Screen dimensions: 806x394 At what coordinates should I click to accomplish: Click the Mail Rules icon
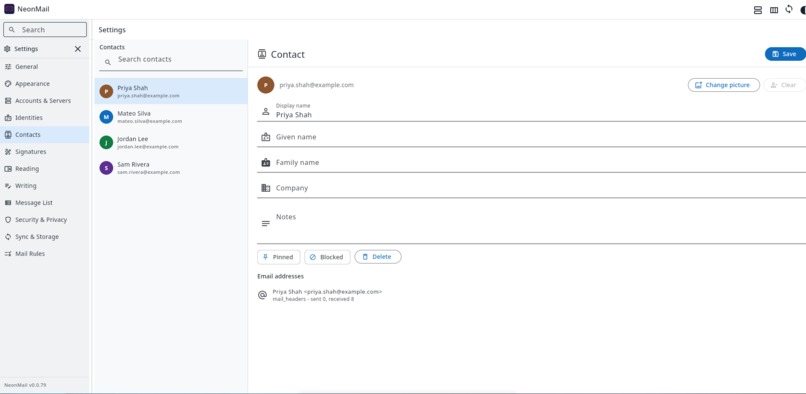[x=8, y=254]
